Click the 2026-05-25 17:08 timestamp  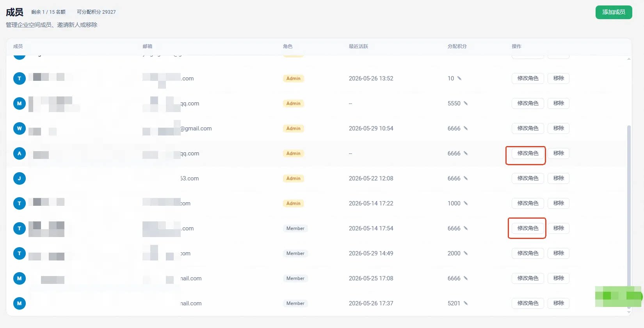coord(371,278)
